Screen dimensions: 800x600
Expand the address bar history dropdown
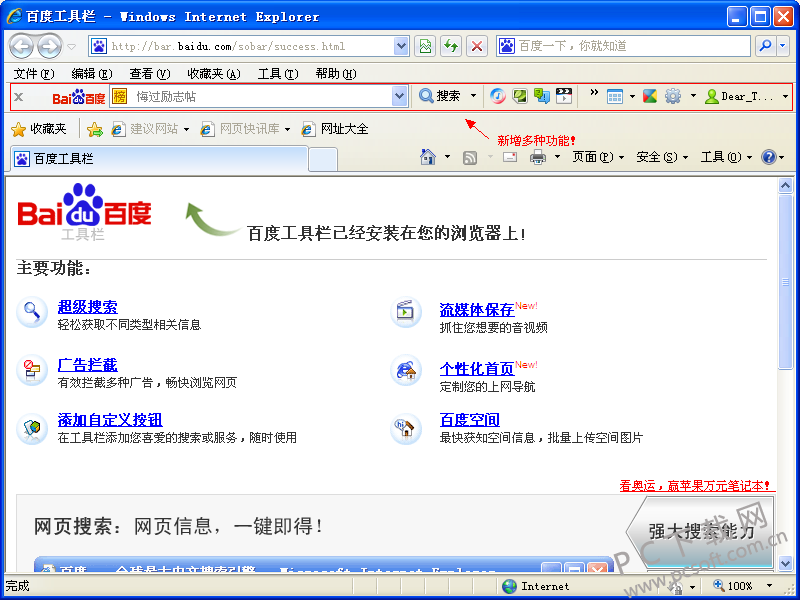402,46
